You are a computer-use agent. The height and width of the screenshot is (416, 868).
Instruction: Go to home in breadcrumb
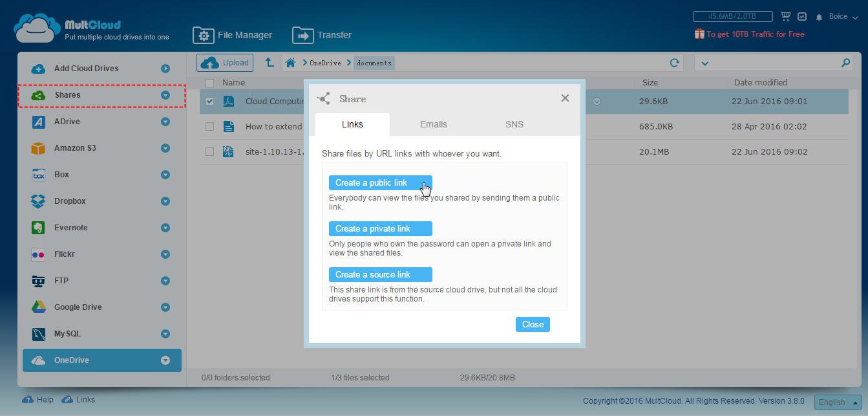pos(290,63)
